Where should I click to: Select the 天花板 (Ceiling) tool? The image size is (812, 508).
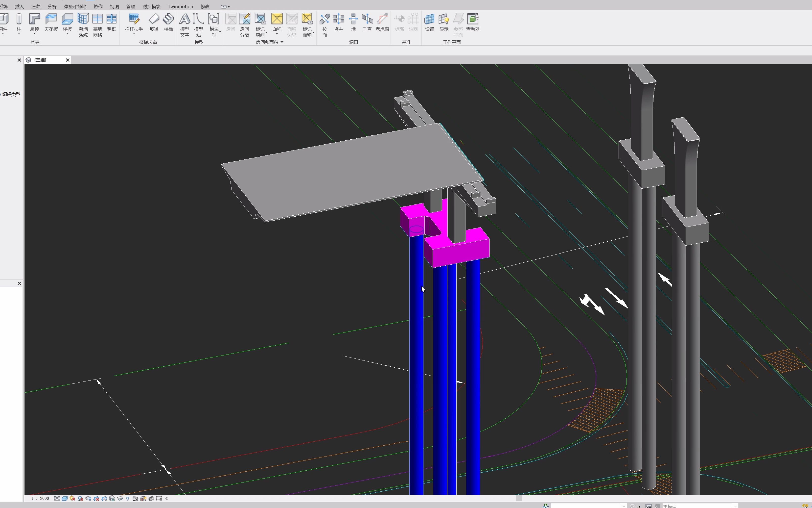(51, 24)
